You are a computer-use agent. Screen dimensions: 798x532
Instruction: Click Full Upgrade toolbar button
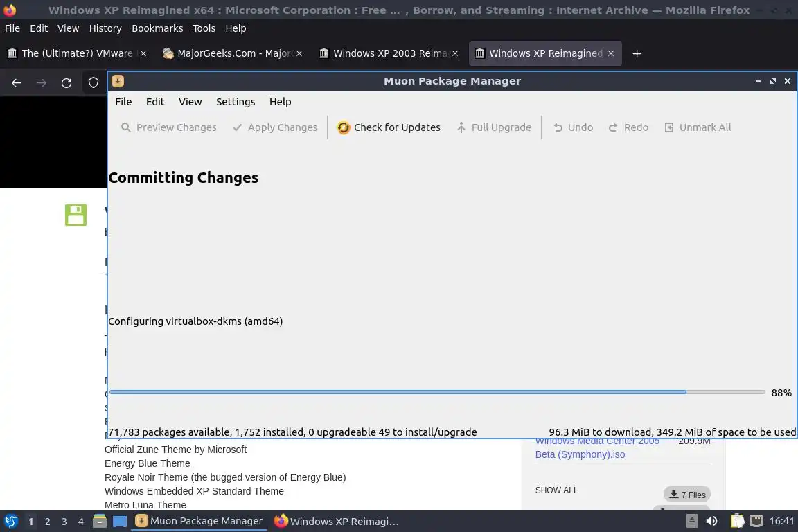494,127
